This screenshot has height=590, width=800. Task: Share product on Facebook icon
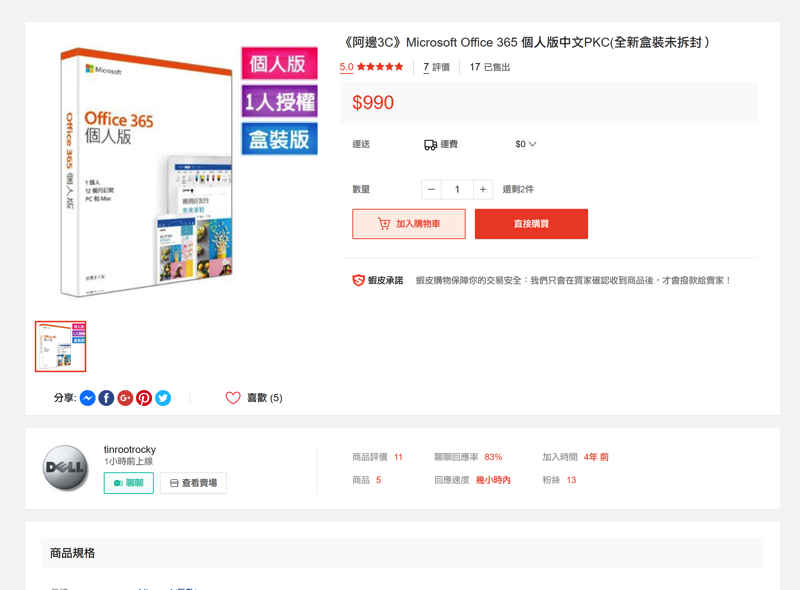click(x=106, y=398)
